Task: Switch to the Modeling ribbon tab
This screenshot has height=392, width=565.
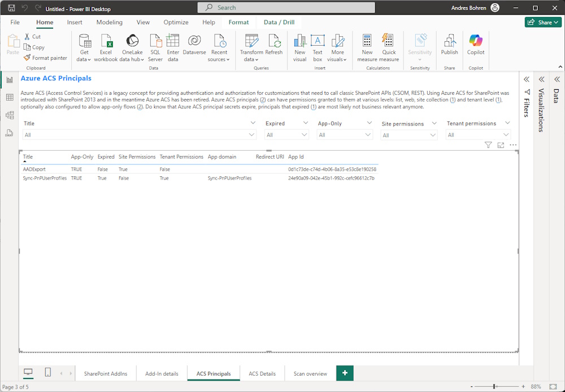Action: point(110,23)
